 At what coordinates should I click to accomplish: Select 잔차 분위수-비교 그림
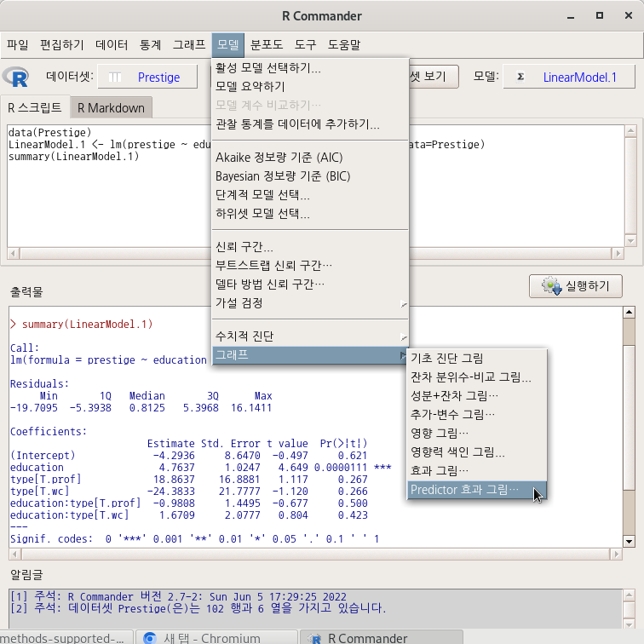477,377
